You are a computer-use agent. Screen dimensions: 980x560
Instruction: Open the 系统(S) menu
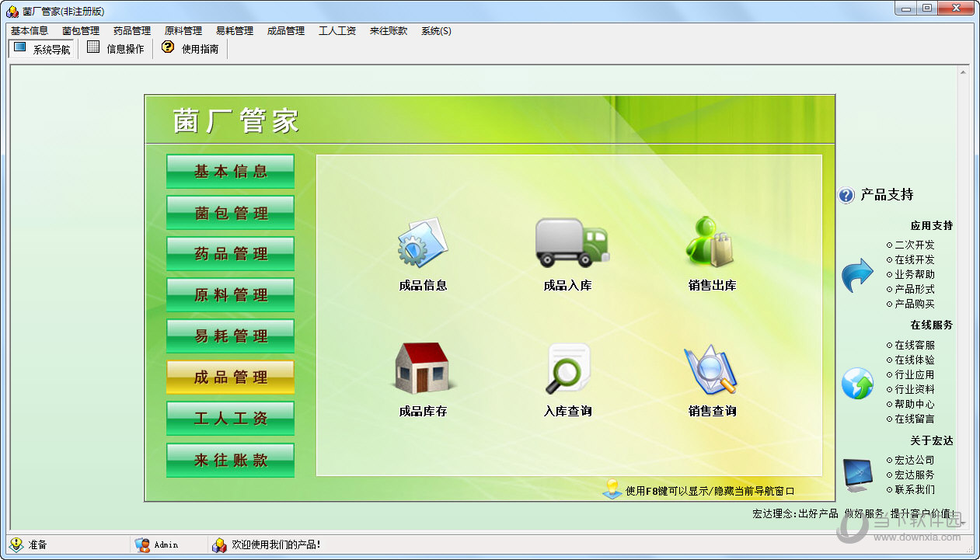tap(437, 31)
